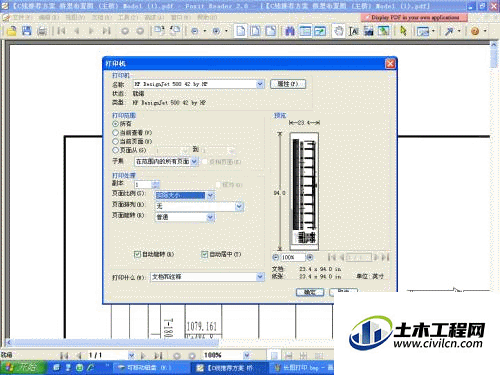500x375 pixels.
Task: Go to last page via toolbar arrow
Action: (x=107, y=31)
